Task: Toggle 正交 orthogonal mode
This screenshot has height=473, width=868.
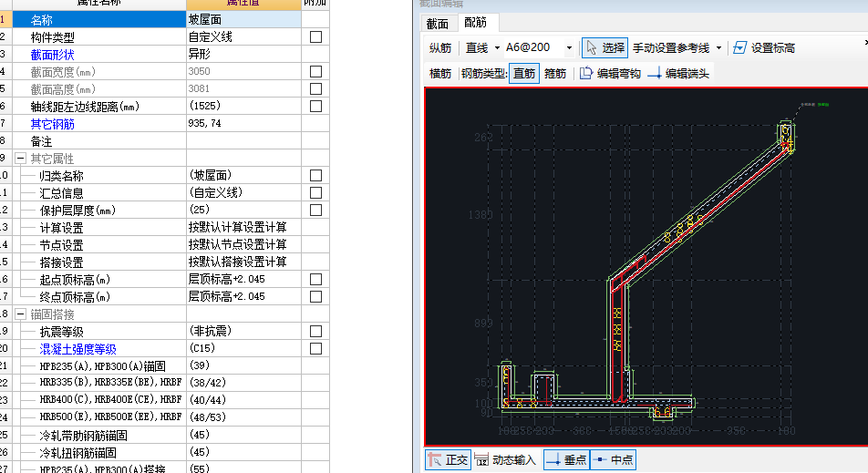Action: point(449,459)
